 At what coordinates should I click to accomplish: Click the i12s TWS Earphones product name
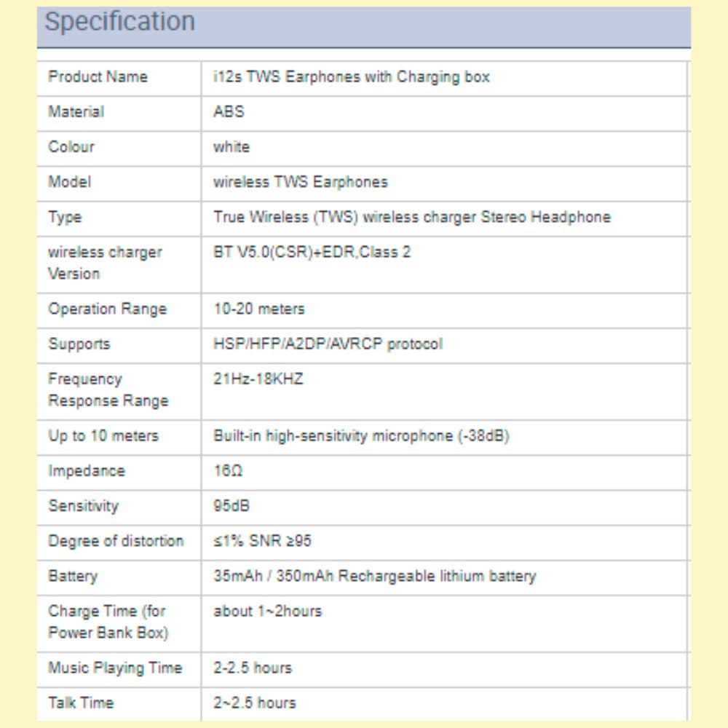[351, 77]
